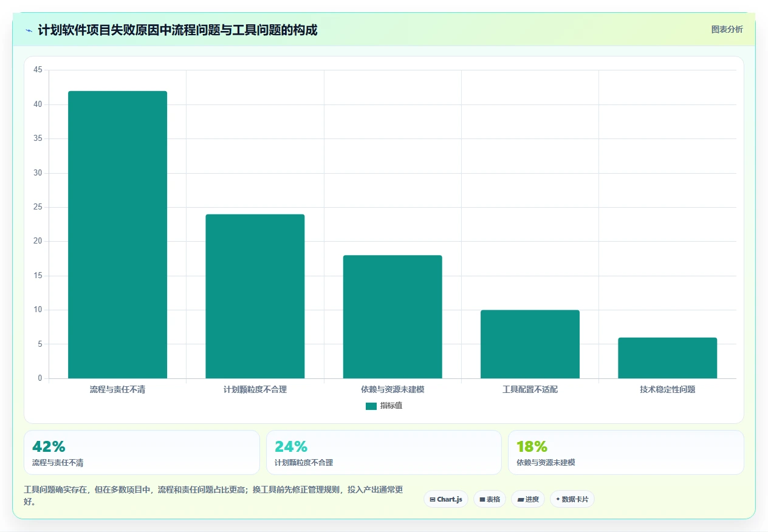Click the summary paragraph starting 工具问题确实存在
The height and width of the screenshot is (532, 768).
coord(213,496)
